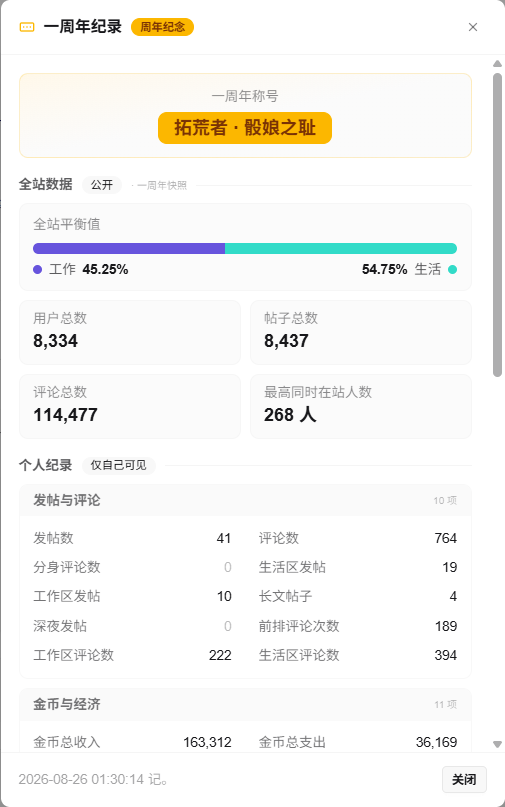505x807 pixels.
Task: Select the 最高同时在站人数 card
Action: click(x=361, y=407)
